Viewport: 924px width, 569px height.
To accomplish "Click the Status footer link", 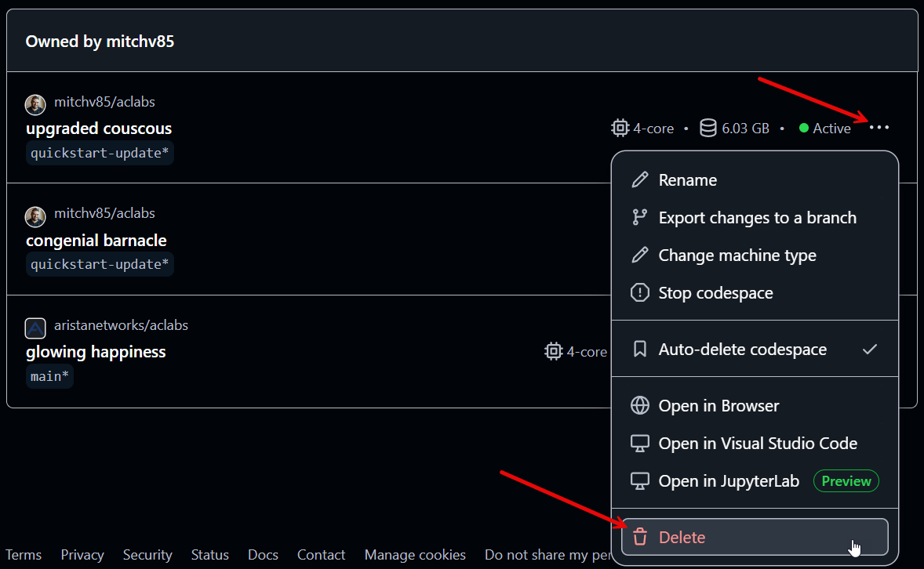I will [x=209, y=555].
